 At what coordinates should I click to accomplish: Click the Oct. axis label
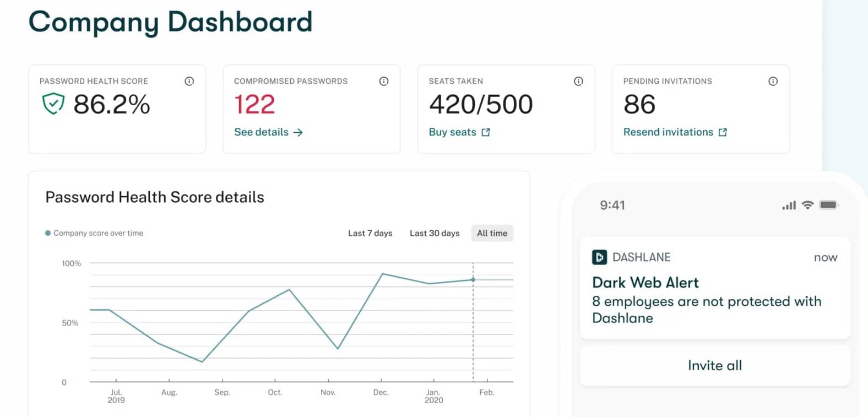coord(275,392)
